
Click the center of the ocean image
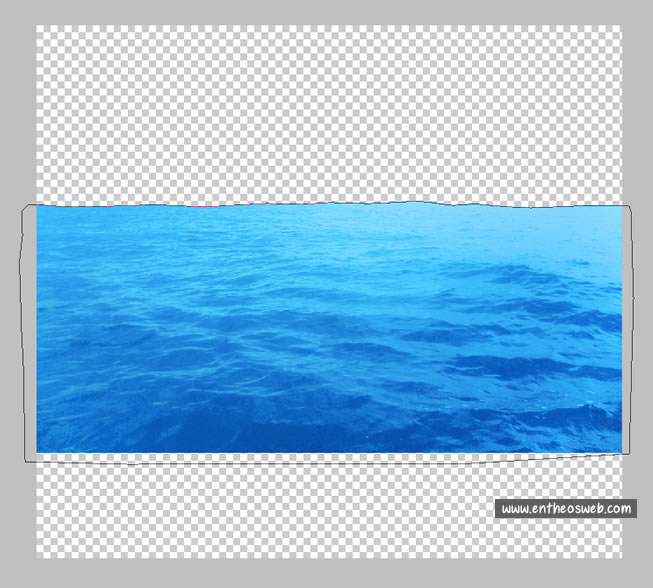(329, 329)
